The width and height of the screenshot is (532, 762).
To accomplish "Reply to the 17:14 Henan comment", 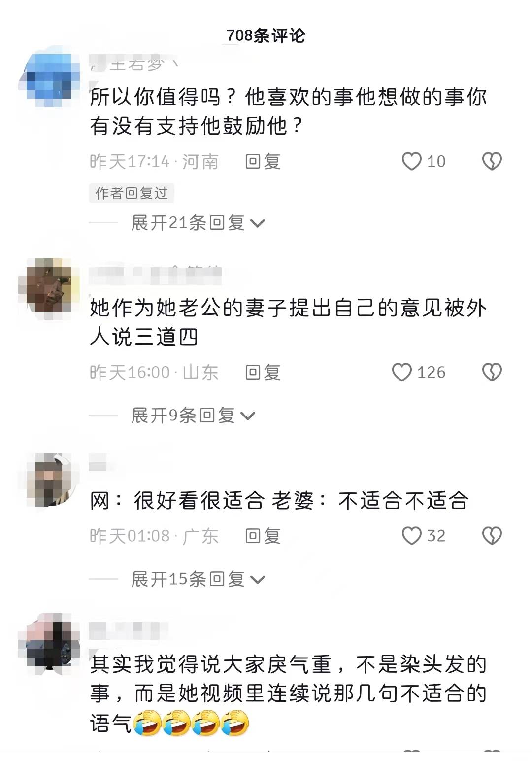I will 263,161.
